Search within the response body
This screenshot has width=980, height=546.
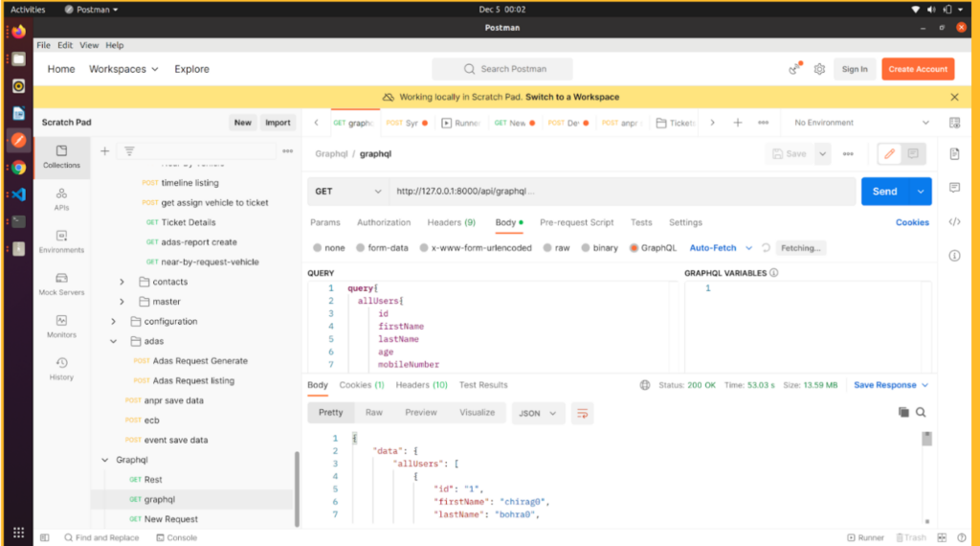921,412
